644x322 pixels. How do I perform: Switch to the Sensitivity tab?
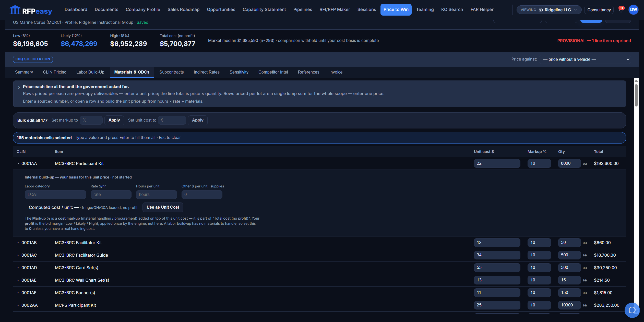tap(239, 72)
